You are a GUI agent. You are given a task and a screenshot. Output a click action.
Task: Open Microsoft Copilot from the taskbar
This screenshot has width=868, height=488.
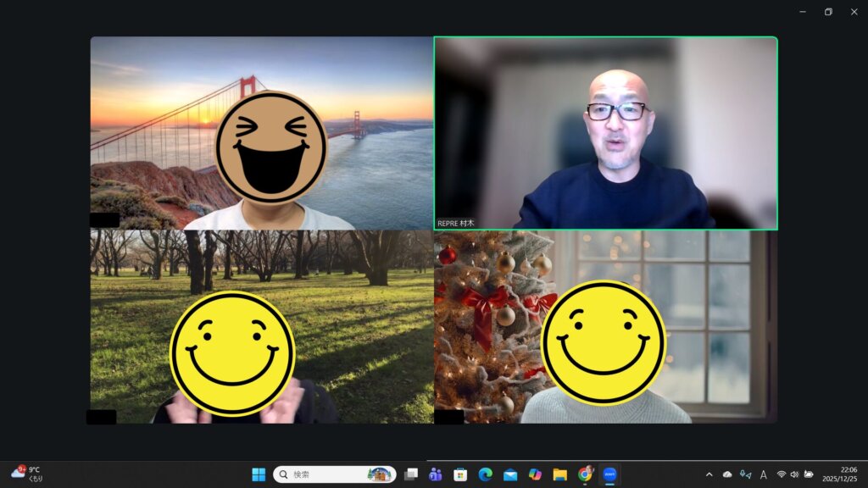[535, 474]
